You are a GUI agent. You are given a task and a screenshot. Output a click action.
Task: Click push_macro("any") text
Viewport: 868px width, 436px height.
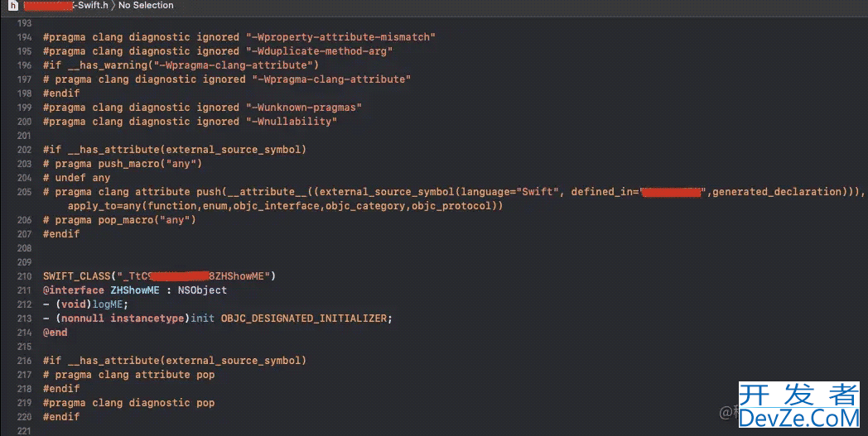tap(150, 164)
